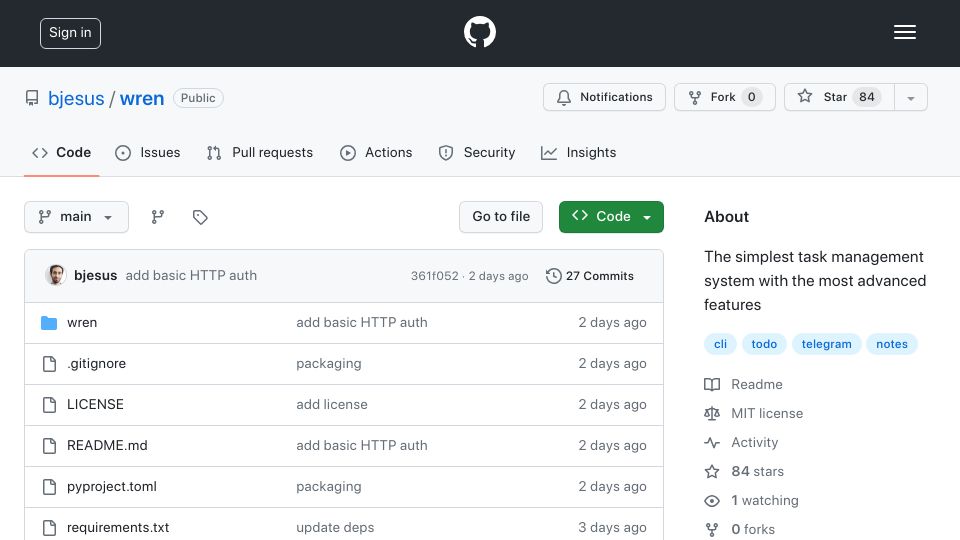Open the update deps commit message
Viewport: 960px width, 540px height.
click(335, 528)
